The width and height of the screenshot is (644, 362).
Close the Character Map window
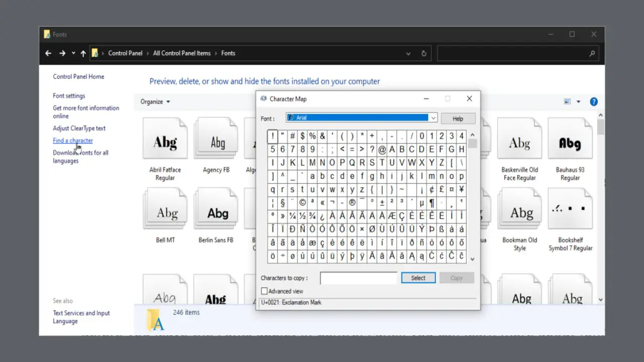click(x=469, y=99)
